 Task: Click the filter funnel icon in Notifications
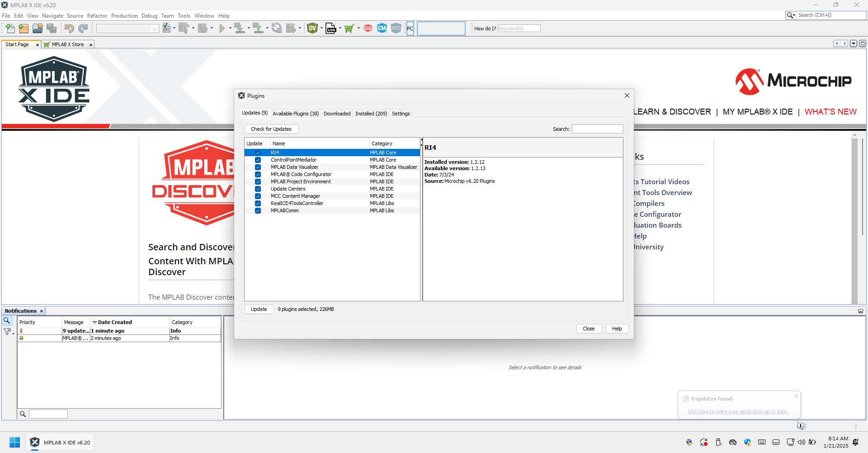[x=7, y=332]
